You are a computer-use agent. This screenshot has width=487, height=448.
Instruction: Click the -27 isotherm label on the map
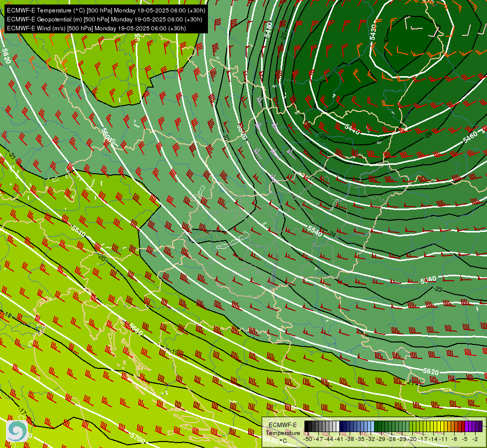pos(284,35)
